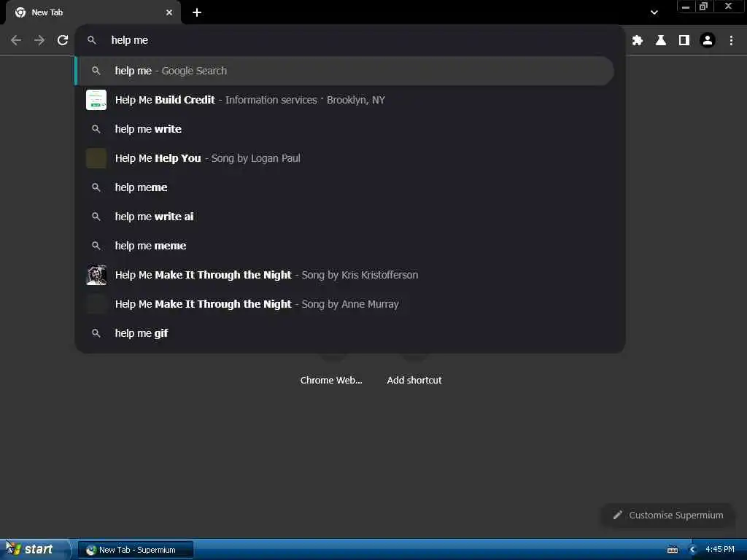747x560 pixels.
Task: Click 'New Tab - Supermium' taskbar button
Action: point(136,550)
